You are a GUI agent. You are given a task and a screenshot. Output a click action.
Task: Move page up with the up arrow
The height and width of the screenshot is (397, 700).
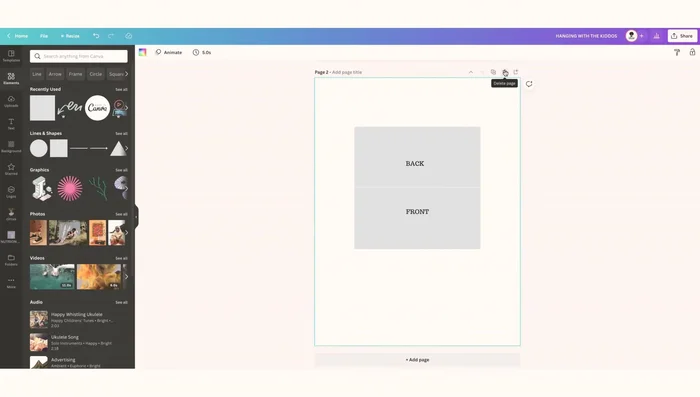471,72
